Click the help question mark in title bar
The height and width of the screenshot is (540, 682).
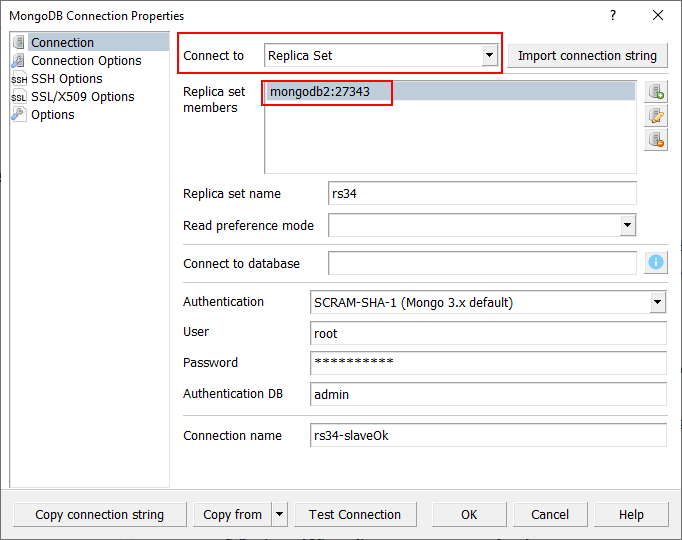(x=613, y=16)
